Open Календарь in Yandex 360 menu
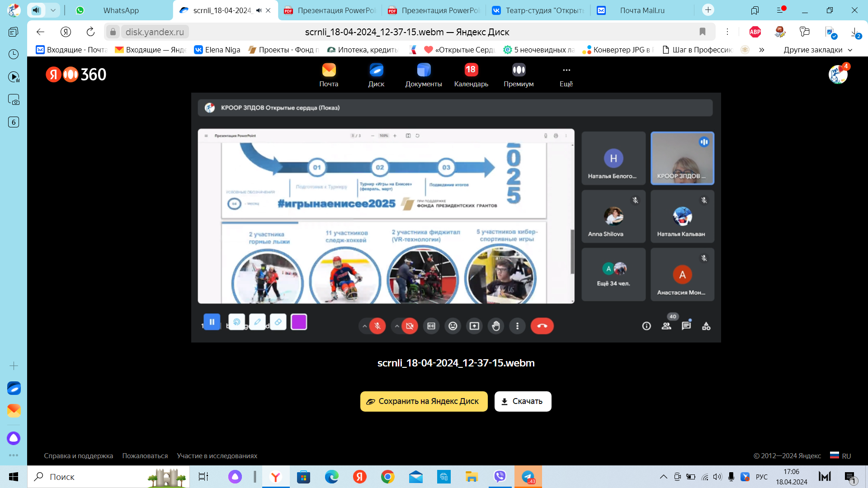The image size is (868, 488). click(x=471, y=75)
